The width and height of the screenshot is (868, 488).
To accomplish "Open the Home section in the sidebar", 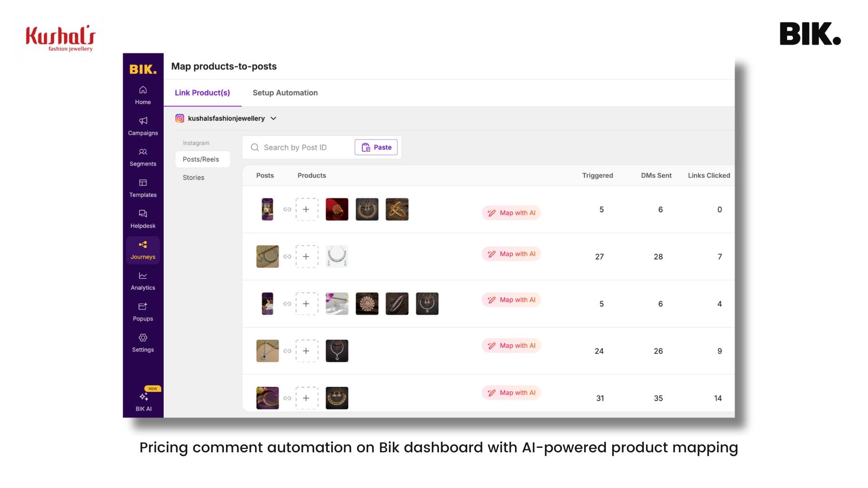I will click(143, 95).
